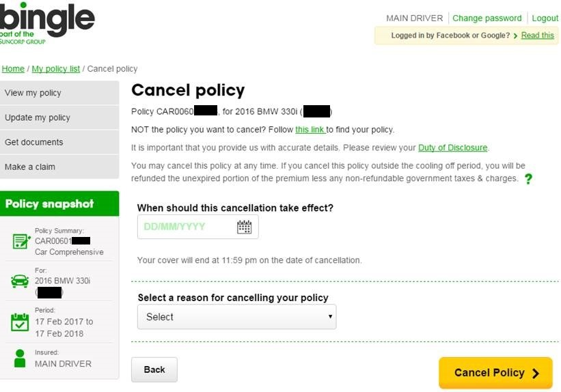Viewport: 561px width, 392px height.
Task: Open the cancellation reason Select dropdown
Action: coord(237,317)
